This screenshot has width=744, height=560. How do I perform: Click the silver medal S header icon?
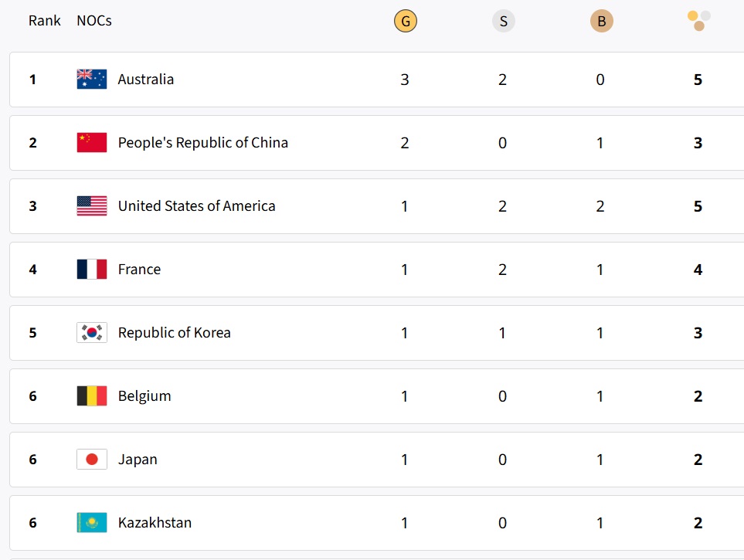click(503, 22)
